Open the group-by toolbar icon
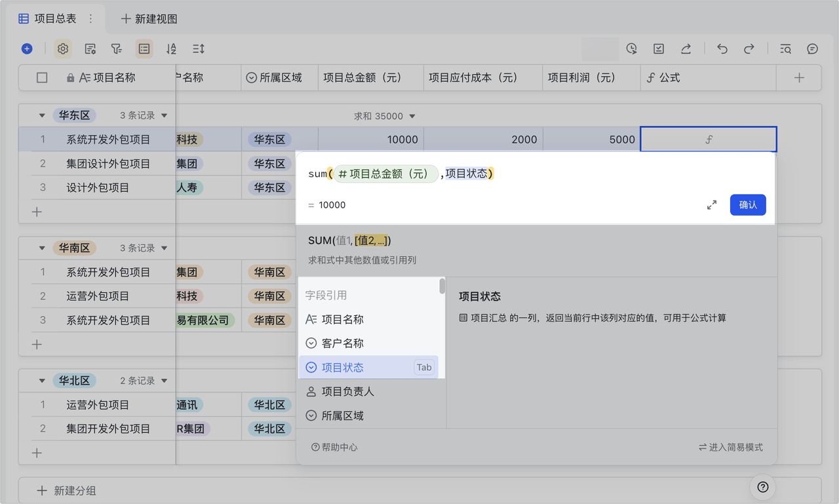This screenshot has height=504, width=839. [x=144, y=48]
